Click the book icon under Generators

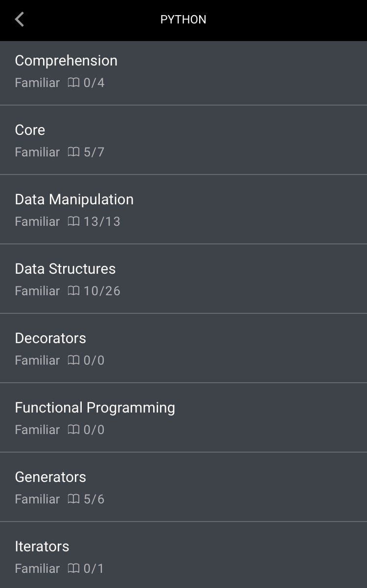pos(73,500)
